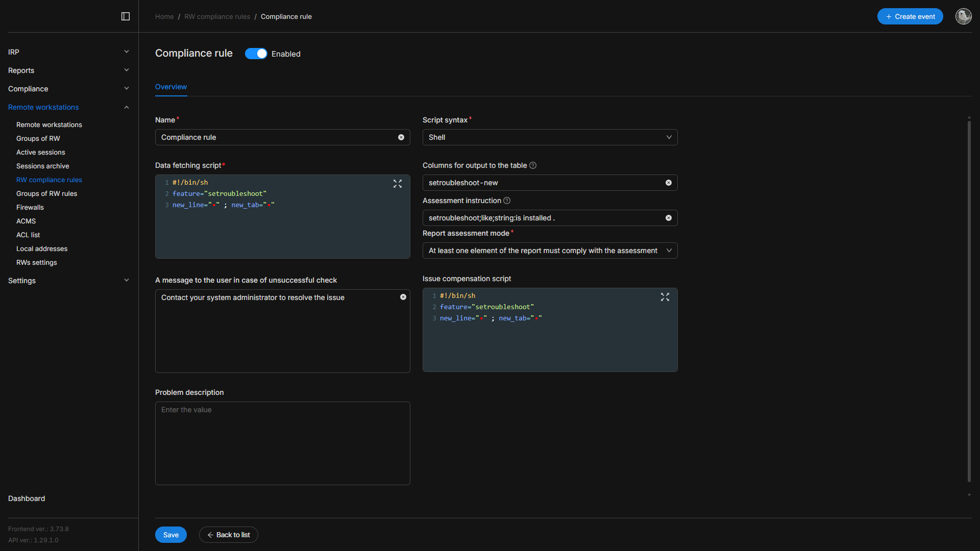Open the user avatar menu

(x=963, y=16)
